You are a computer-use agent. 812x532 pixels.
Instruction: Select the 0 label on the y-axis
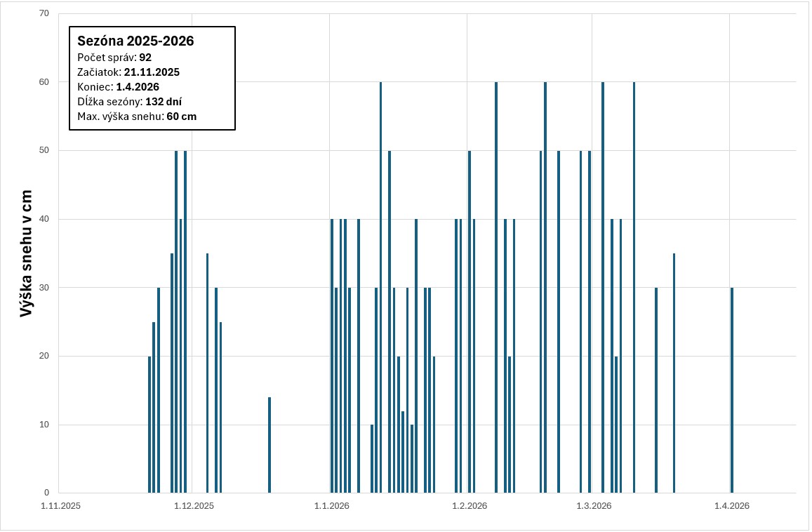[x=46, y=493]
